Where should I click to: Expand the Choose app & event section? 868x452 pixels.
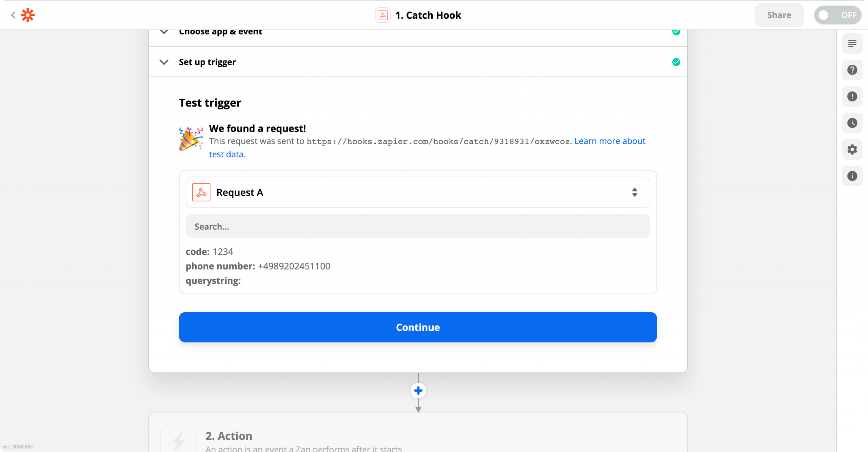coord(164,33)
